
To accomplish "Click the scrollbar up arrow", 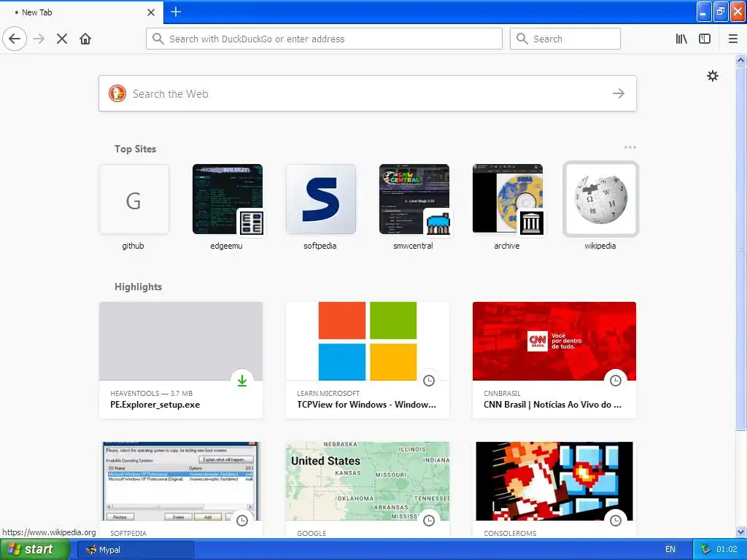I will pos(740,60).
